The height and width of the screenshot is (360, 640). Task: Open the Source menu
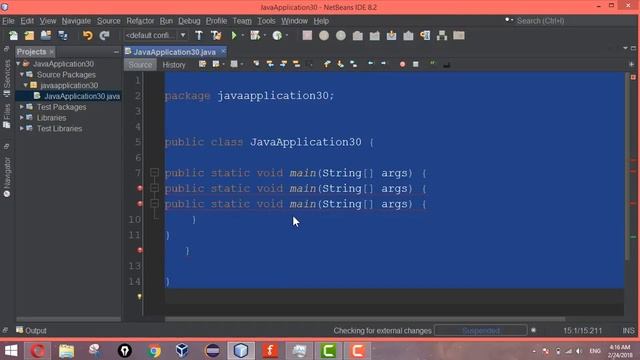pyautogui.click(x=109, y=21)
